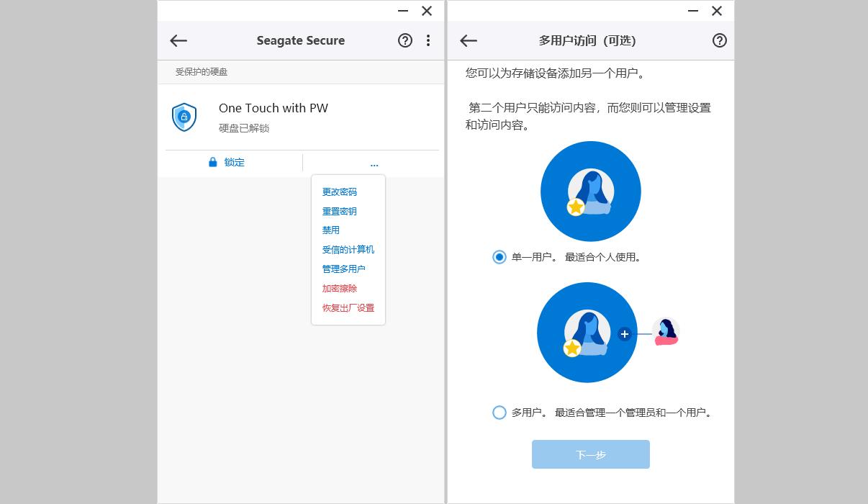Click the back arrow on 多用户访问 window

coord(469,40)
